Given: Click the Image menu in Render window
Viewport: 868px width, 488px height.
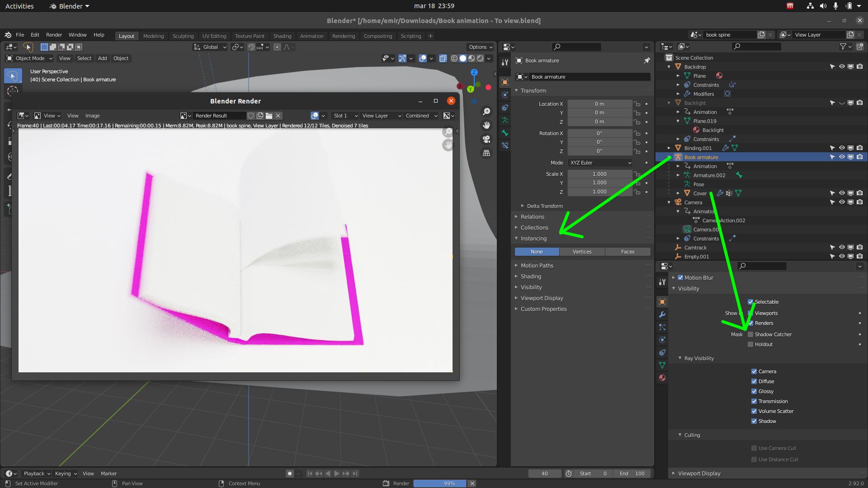Looking at the screenshot, I should (x=92, y=115).
